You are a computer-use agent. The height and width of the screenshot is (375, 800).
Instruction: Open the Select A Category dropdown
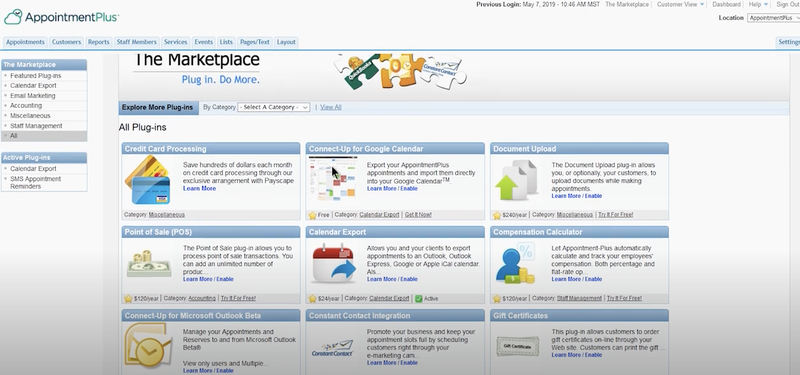273,107
